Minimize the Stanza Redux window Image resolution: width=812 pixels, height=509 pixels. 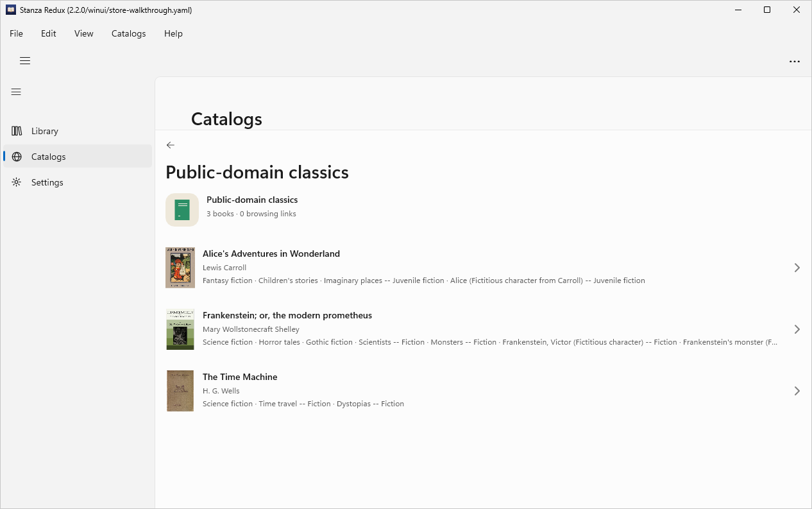738,10
